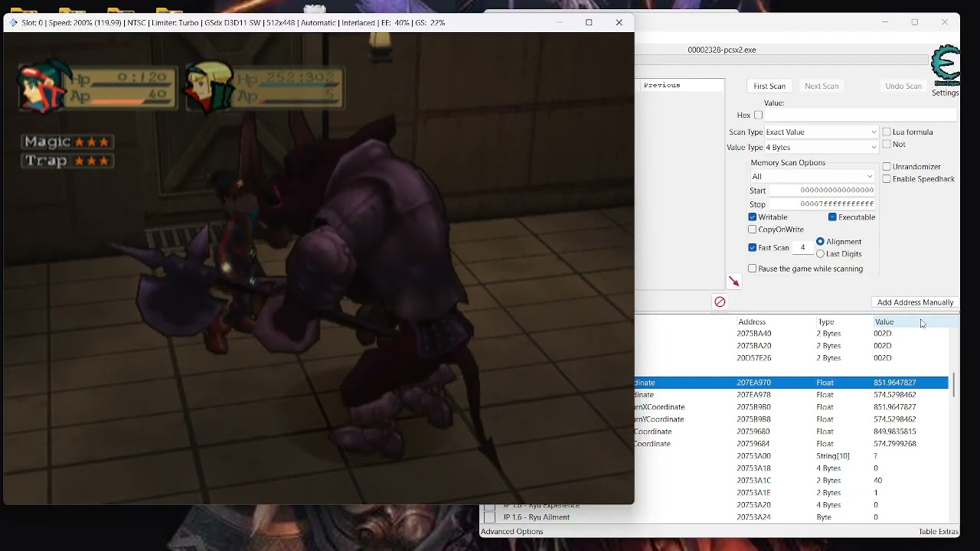Open the Value Type dropdown
The height and width of the screenshot is (551, 980).
821,147
